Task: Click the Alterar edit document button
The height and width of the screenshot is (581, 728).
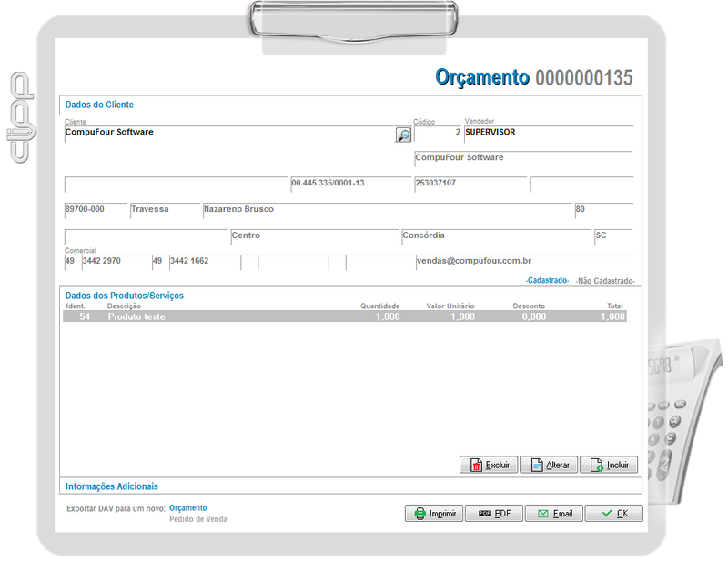Action: [x=549, y=465]
